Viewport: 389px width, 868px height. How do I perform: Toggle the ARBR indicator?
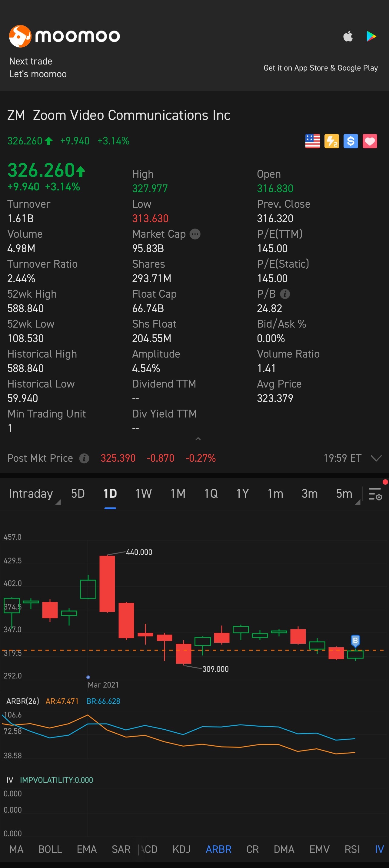(218, 849)
